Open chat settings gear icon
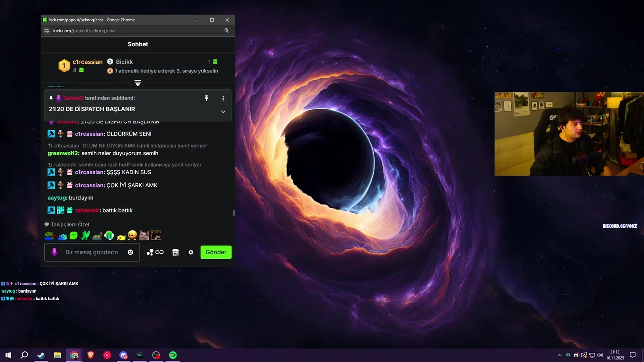 click(x=191, y=252)
